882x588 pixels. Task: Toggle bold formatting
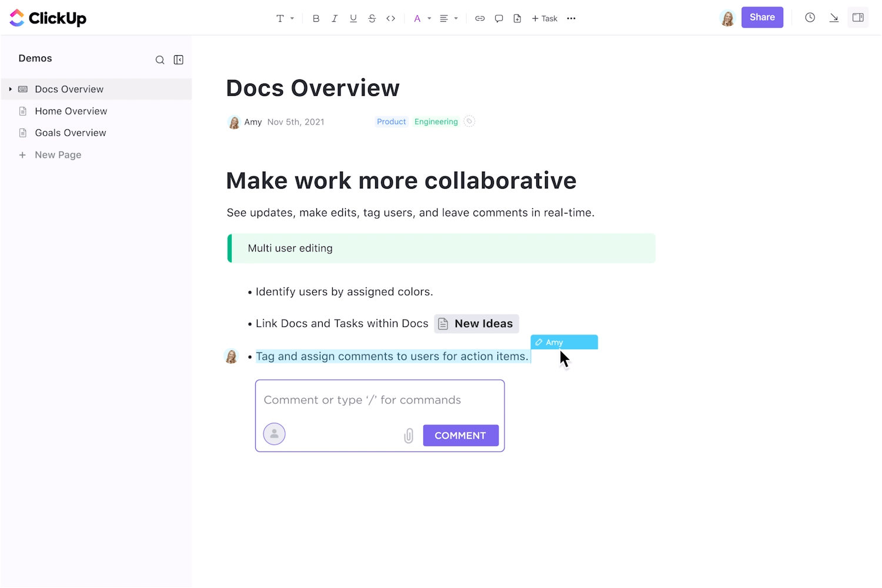pos(316,18)
